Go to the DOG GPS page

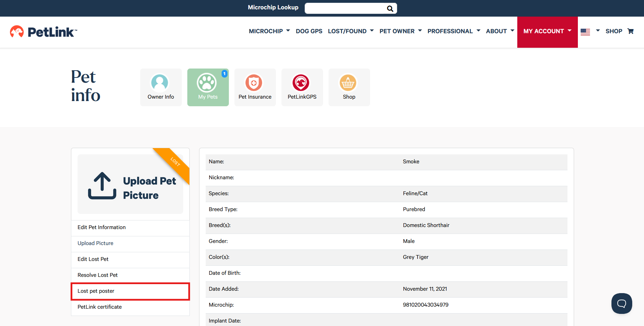coord(309,31)
